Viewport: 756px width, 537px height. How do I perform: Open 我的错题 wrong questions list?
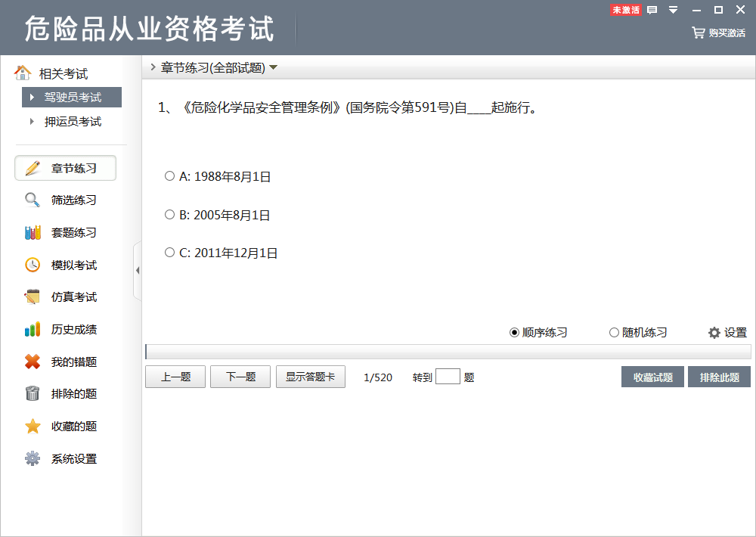click(x=64, y=362)
